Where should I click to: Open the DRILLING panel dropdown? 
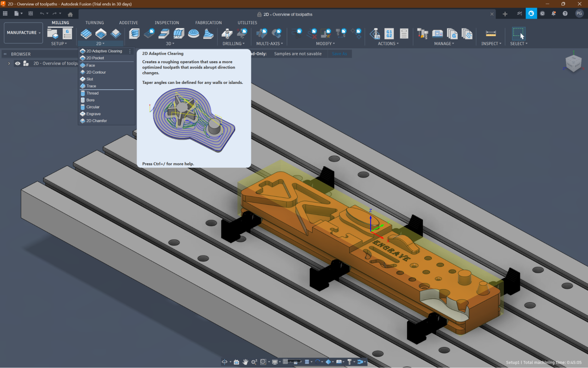[x=234, y=44]
